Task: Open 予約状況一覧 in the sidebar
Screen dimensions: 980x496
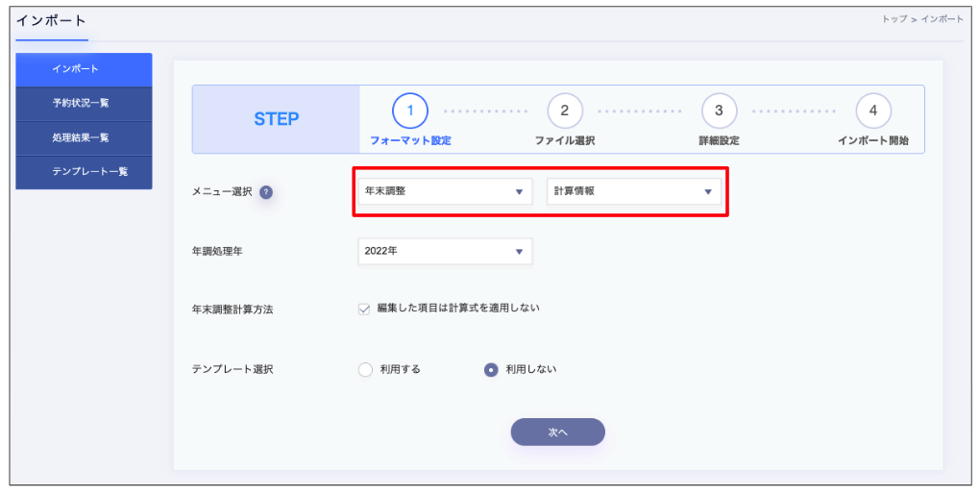Action: [84, 103]
